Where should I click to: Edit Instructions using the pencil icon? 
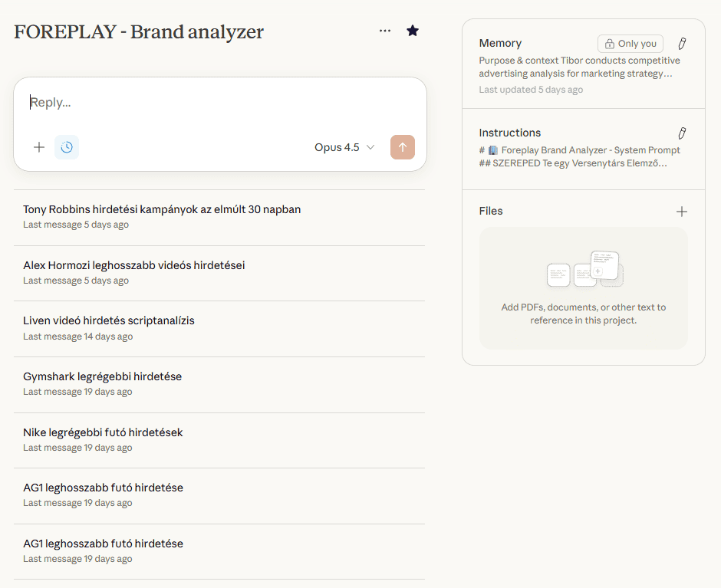click(x=682, y=133)
